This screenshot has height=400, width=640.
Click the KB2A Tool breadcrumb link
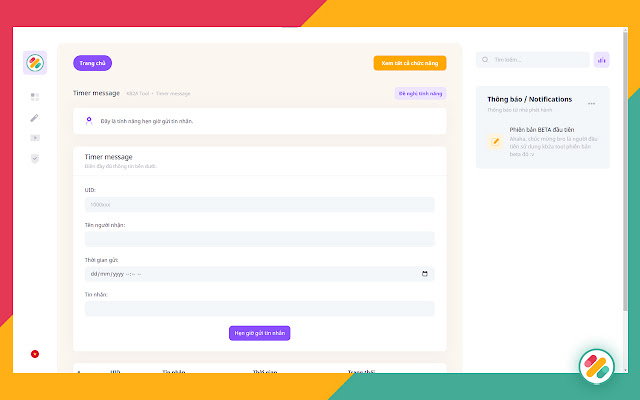pyautogui.click(x=138, y=93)
